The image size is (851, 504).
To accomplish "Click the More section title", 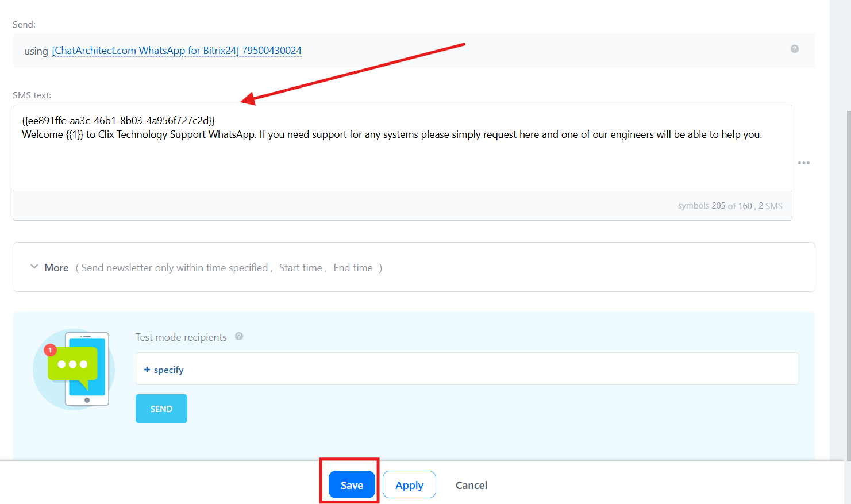I will click(x=56, y=268).
